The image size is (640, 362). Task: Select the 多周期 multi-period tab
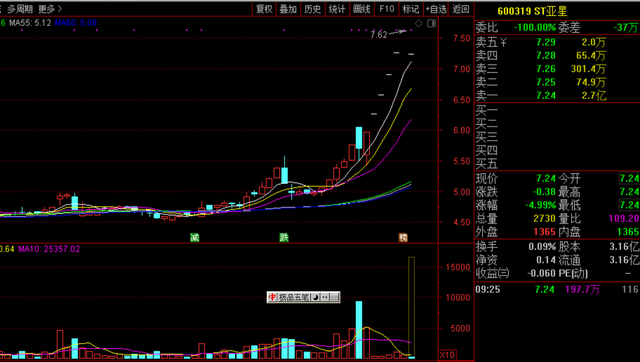20,9
